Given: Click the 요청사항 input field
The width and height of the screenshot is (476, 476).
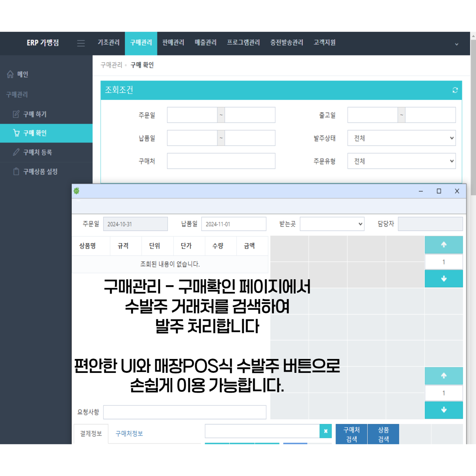Looking at the screenshot, I should [x=185, y=412].
